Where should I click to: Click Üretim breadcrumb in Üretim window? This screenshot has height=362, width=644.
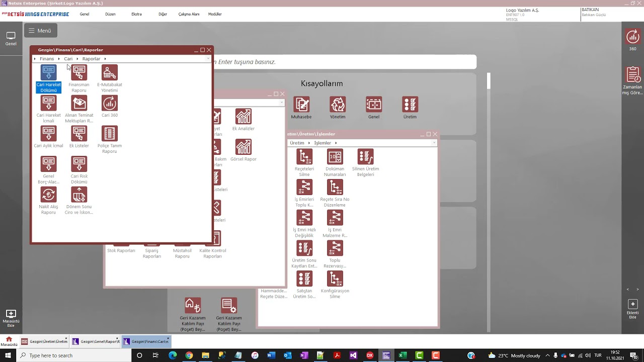297,143
